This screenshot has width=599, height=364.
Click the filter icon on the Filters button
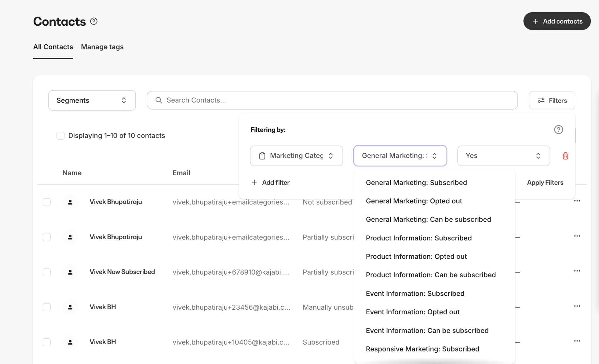click(541, 100)
